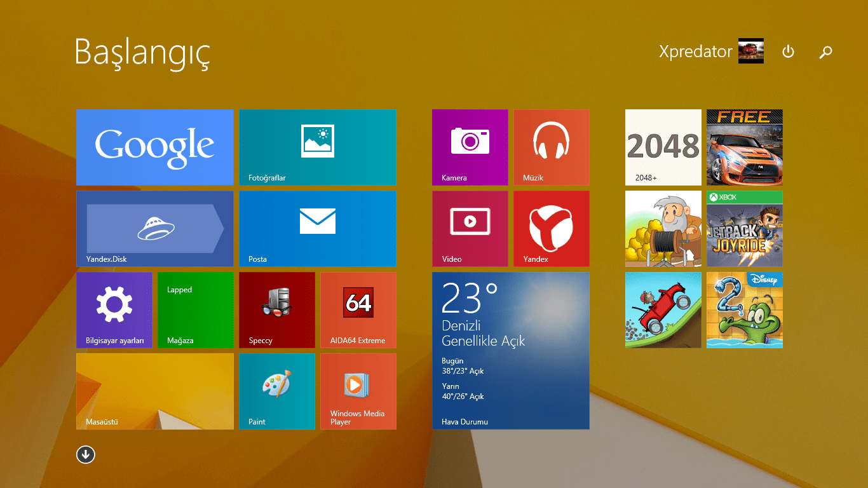Open the Posta mail tile
The width and height of the screenshot is (868, 488).
[318, 229]
